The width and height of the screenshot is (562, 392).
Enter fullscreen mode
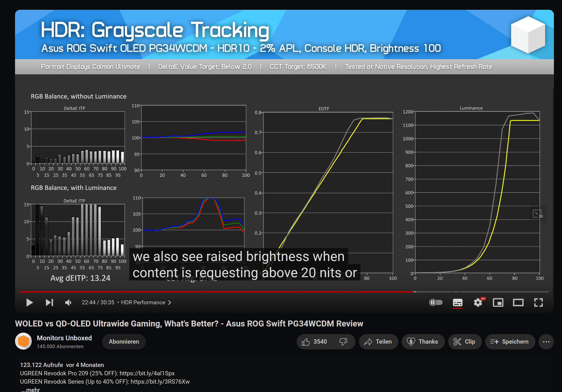coord(538,302)
